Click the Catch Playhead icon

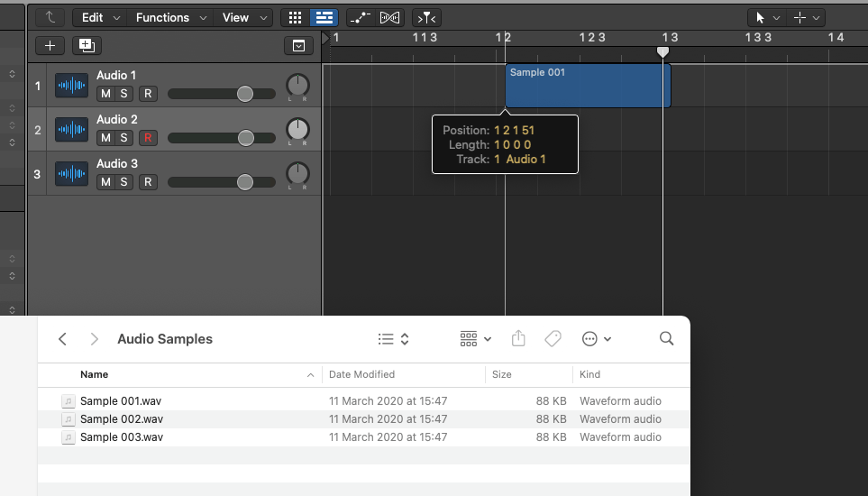(426, 17)
